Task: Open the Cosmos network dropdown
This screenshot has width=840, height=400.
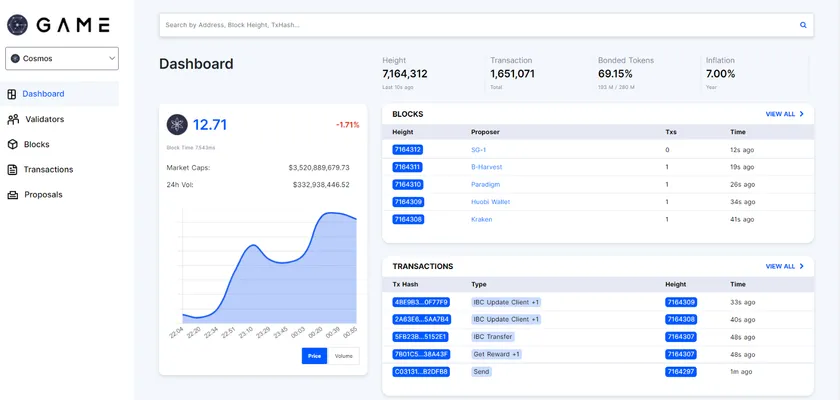Action: tap(62, 59)
